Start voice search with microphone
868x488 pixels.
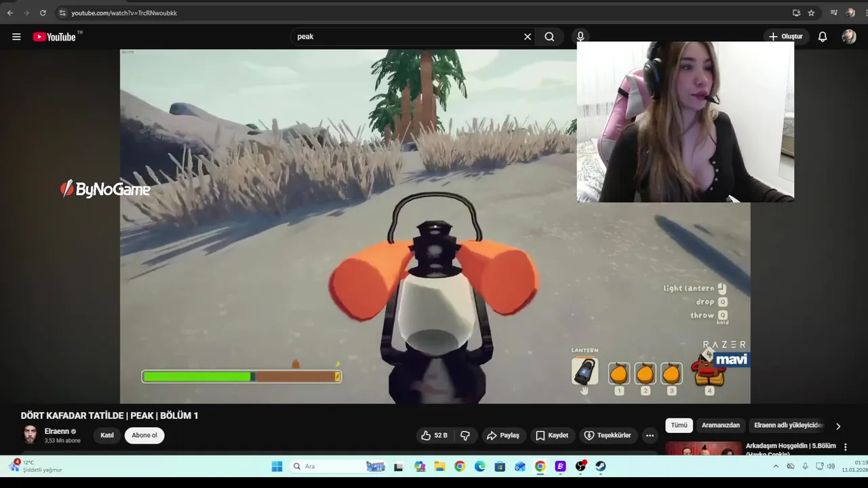tap(580, 37)
